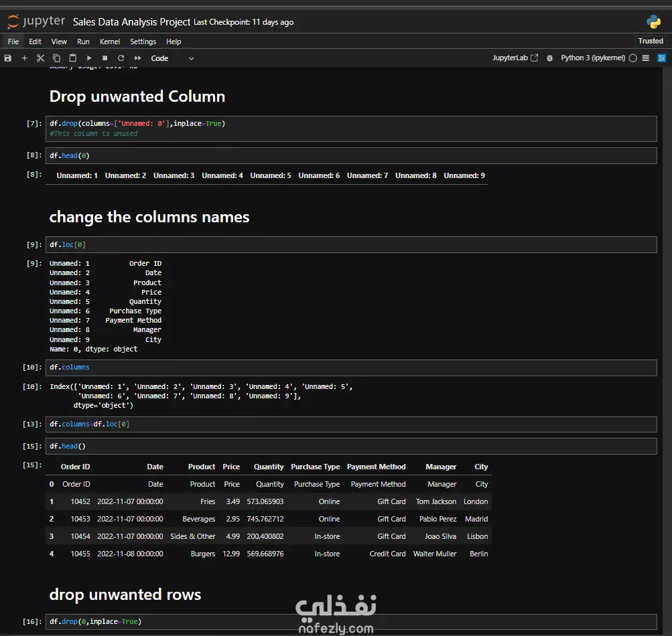Click Unnamed: 9 header in output 8

[x=464, y=175]
